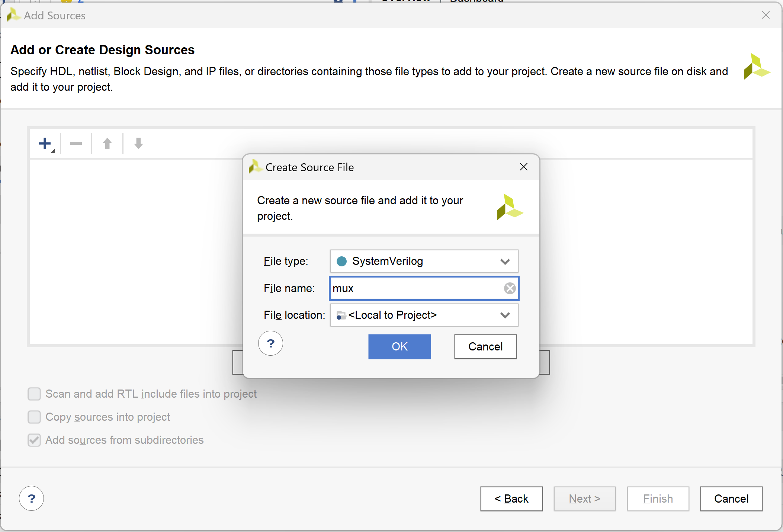Click the plus Add files icon

pos(45,144)
